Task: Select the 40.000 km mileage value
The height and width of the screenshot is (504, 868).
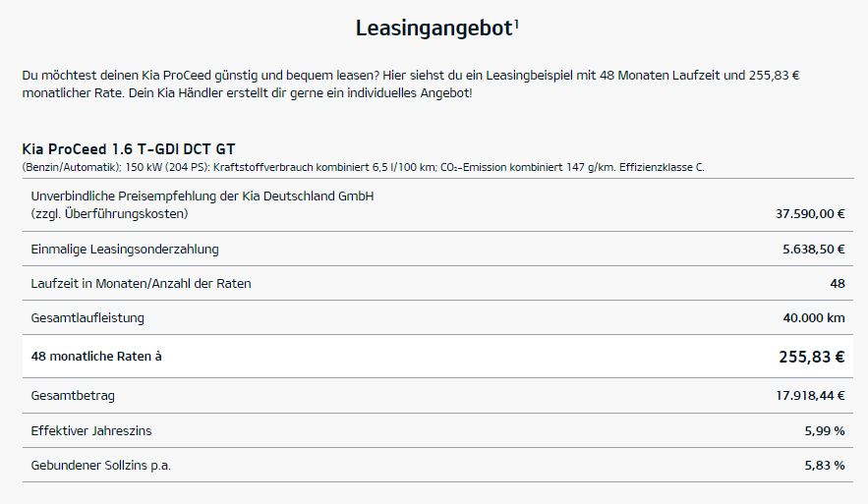Action: pyautogui.click(x=812, y=318)
